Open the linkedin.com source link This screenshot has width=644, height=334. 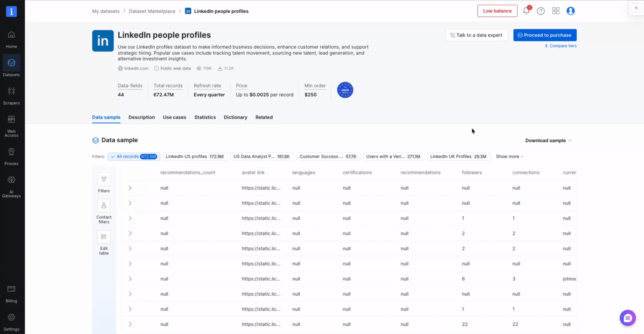point(133,68)
